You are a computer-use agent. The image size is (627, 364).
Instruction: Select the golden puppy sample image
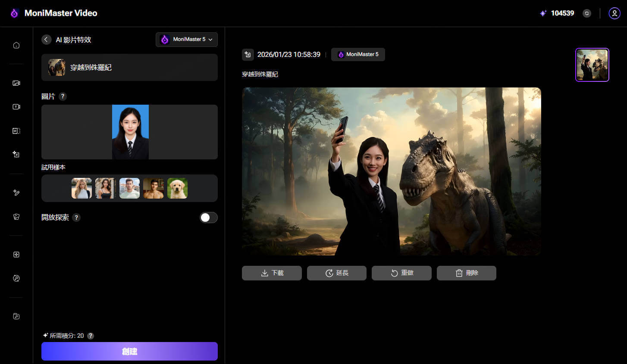(x=177, y=188)
